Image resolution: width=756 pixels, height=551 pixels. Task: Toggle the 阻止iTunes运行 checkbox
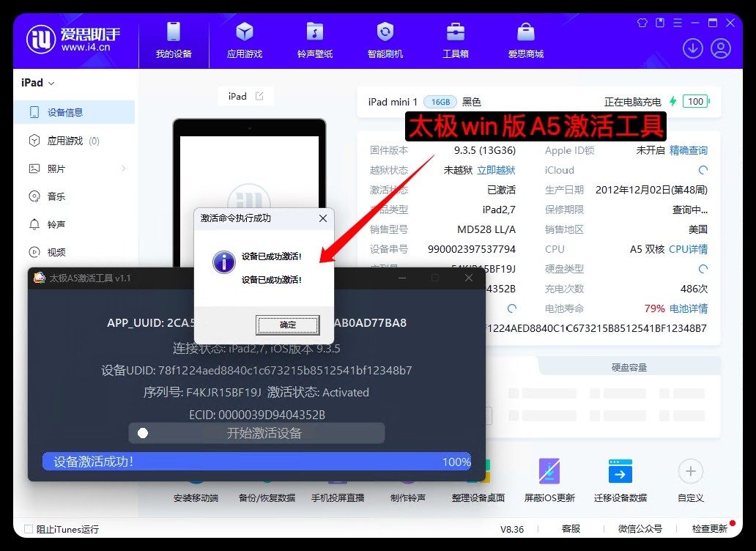pyautogui.click(x=29, y=529)
